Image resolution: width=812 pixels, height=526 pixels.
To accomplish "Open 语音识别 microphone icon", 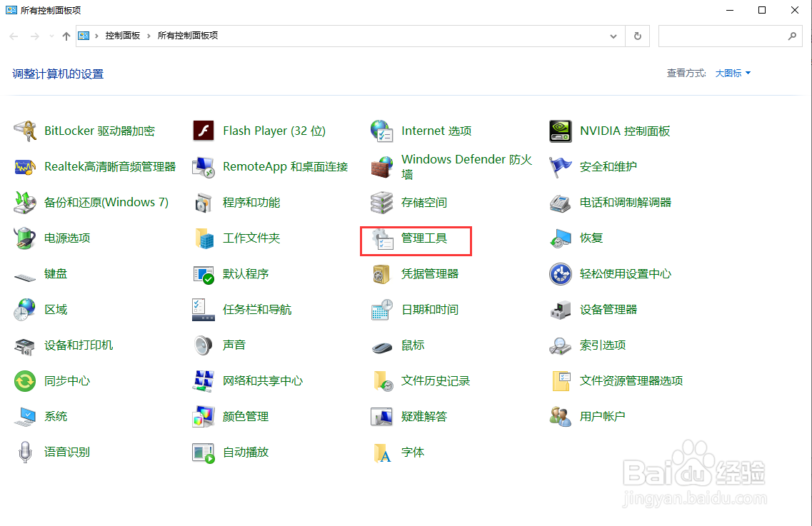I will [25, 452].
